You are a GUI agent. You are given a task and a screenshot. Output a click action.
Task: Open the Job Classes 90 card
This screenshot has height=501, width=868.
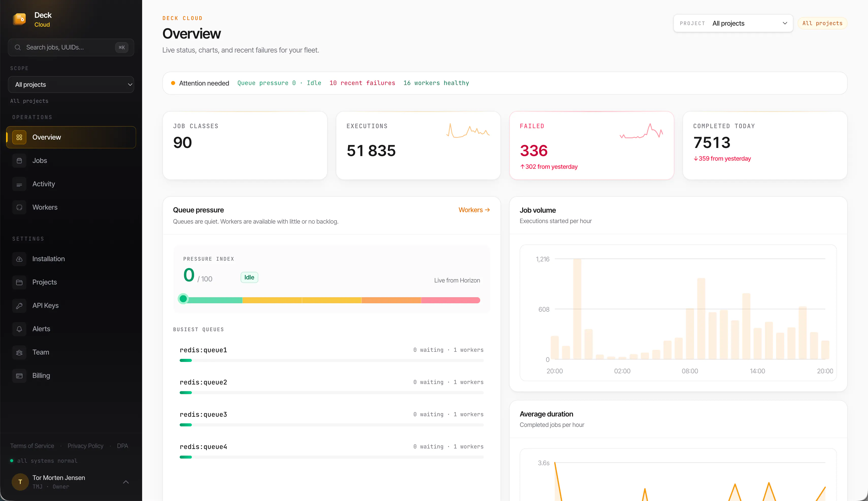coord(245,145)
